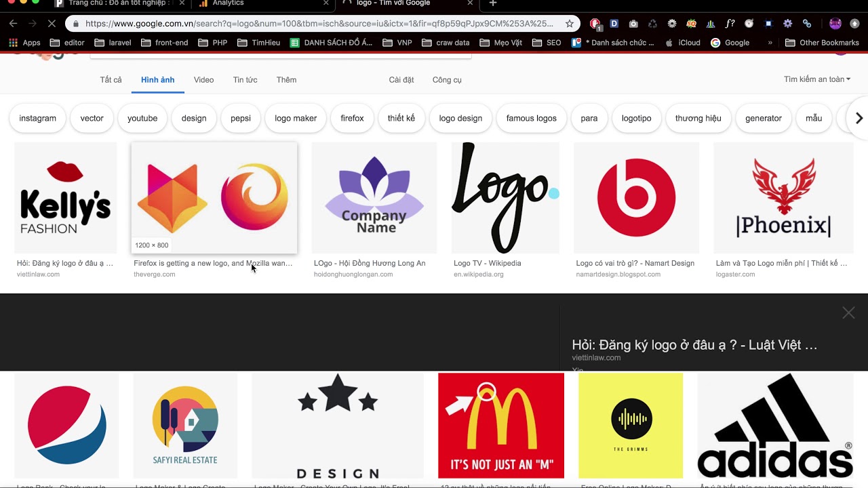
Task: Open the Logo TV - Wikipedia link
Action: pos(488,263)
